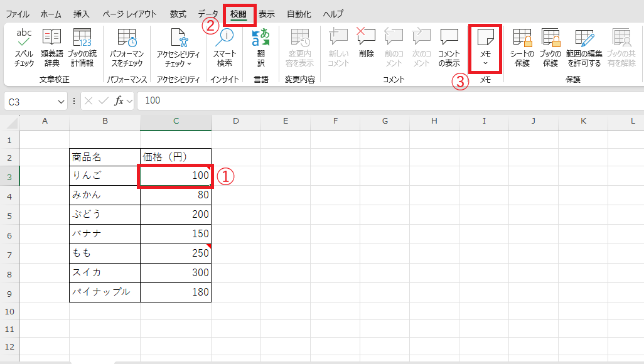Click the formula bar input showing 100
This screenshot has width=644, height=364.
tap(377, 101)
